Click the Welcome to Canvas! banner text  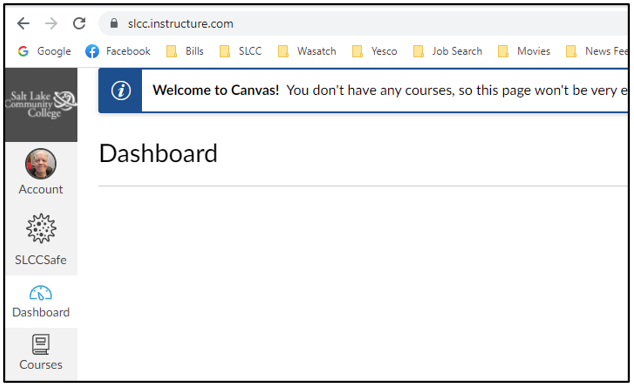click(216, 90)
